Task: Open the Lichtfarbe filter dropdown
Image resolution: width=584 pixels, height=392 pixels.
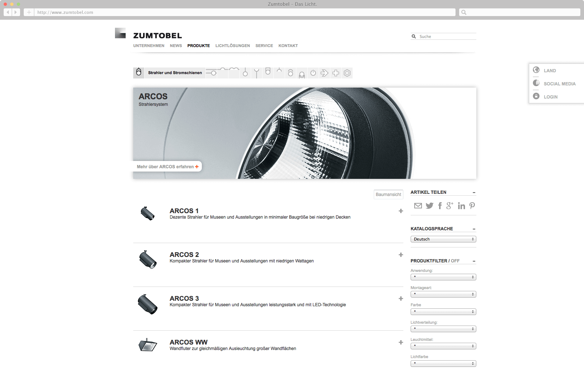Action: click(443, 364)
